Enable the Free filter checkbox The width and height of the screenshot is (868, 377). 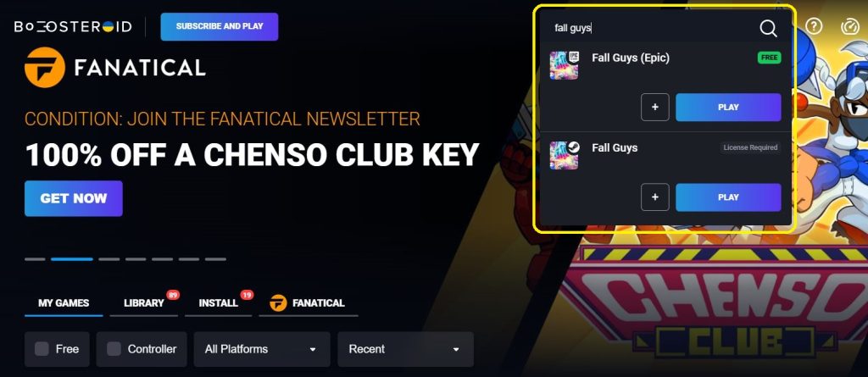click(42, 349)
